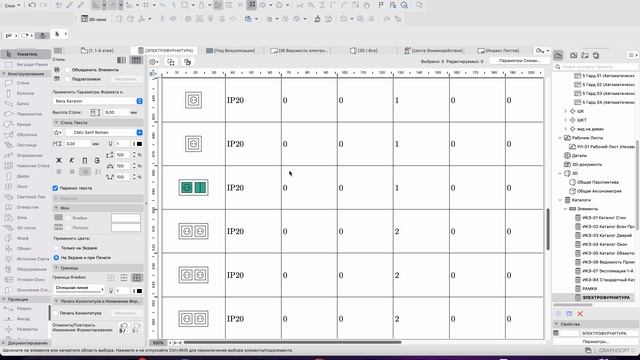
Task: Click the red delete X in navigator
Action: (x=580, y=313)
